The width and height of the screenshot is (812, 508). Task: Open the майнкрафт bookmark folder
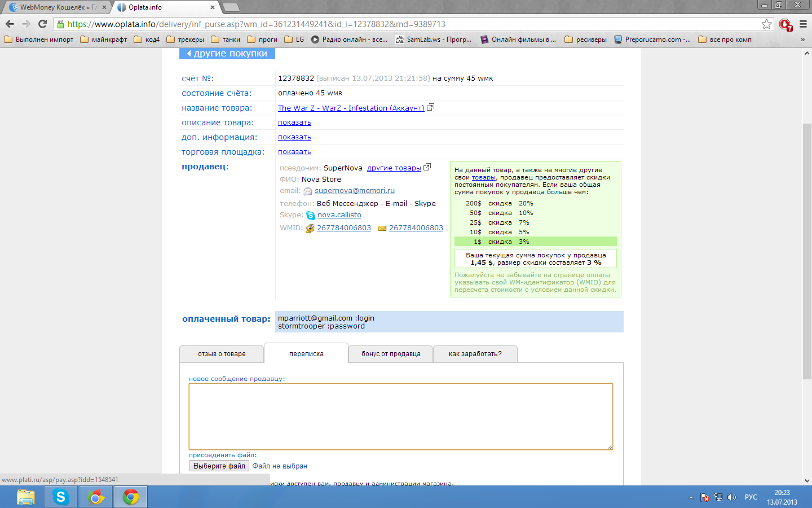tap(104, 40)
